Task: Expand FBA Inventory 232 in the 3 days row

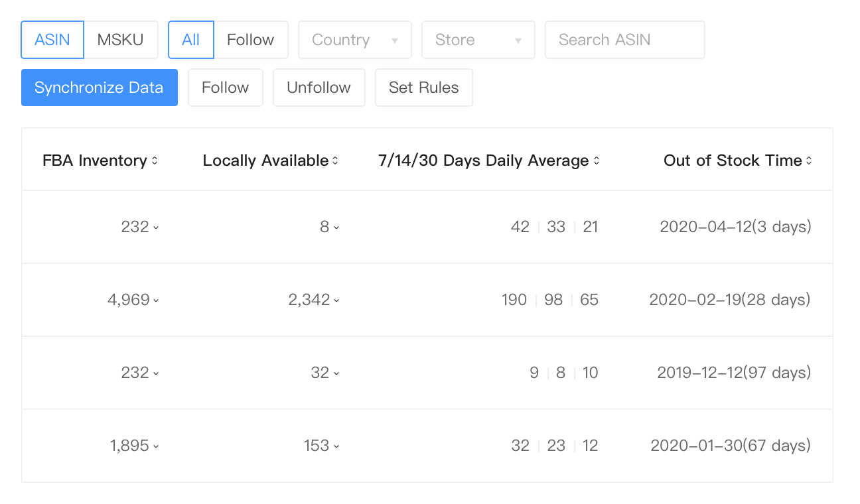Action: [x=156, y=227]
